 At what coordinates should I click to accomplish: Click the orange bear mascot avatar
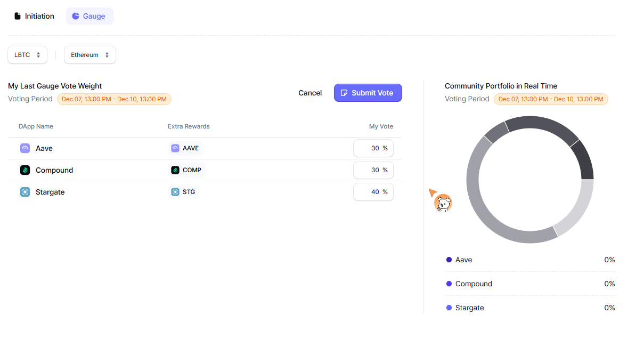(x=443, y=203)
